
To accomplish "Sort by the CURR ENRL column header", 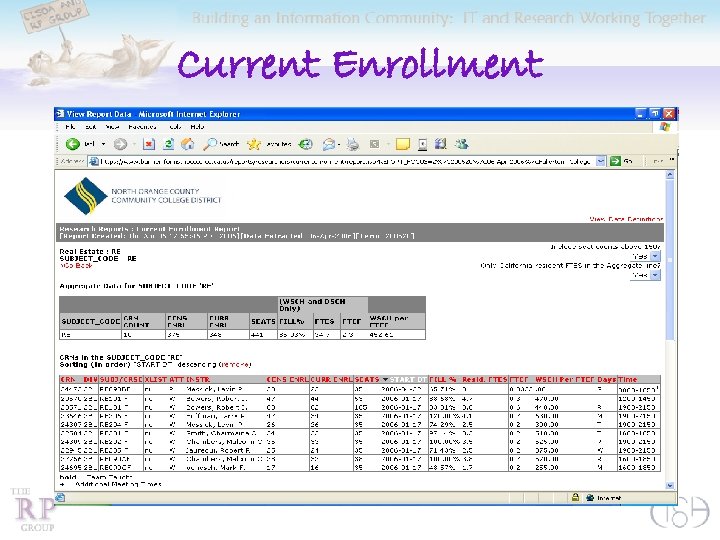I will [x=331, y=379].
